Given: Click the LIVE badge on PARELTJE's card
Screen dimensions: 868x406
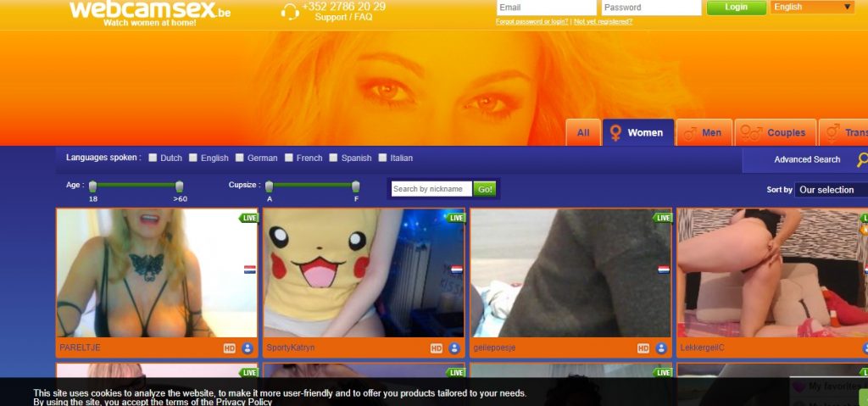Looking at the screenshot, I should 248,218.
